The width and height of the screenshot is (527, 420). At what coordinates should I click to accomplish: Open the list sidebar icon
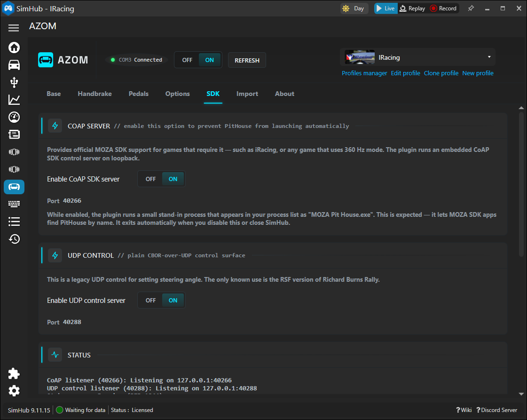pyautogui.click(x=14, y=222)
